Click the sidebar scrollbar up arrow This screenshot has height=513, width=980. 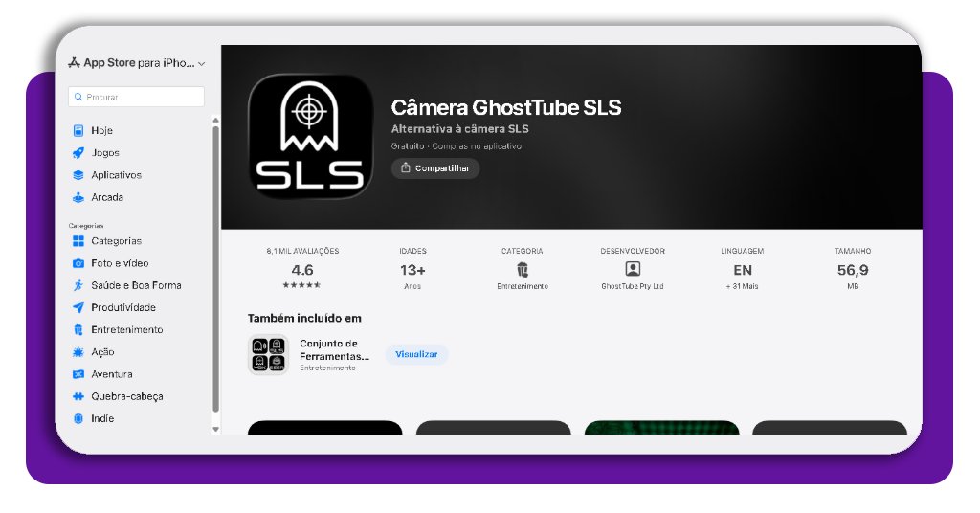pos(215,120)
